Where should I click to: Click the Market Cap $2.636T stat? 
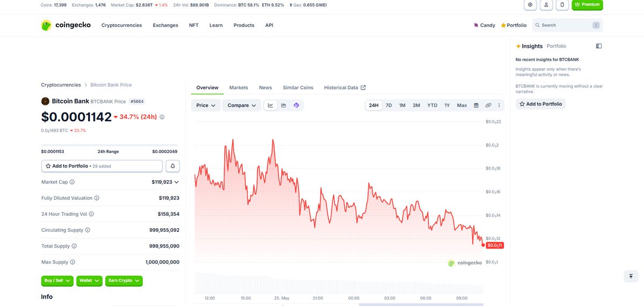(139, 5)
